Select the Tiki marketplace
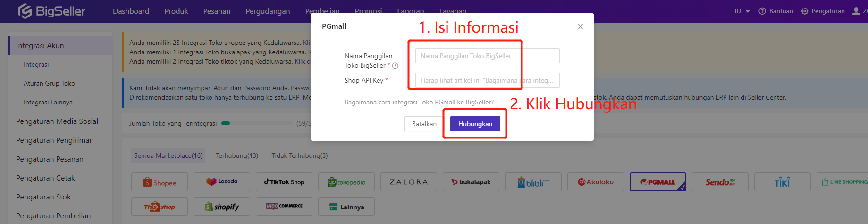Viewport: 868px width, 224px height. (x=783, y=182)
